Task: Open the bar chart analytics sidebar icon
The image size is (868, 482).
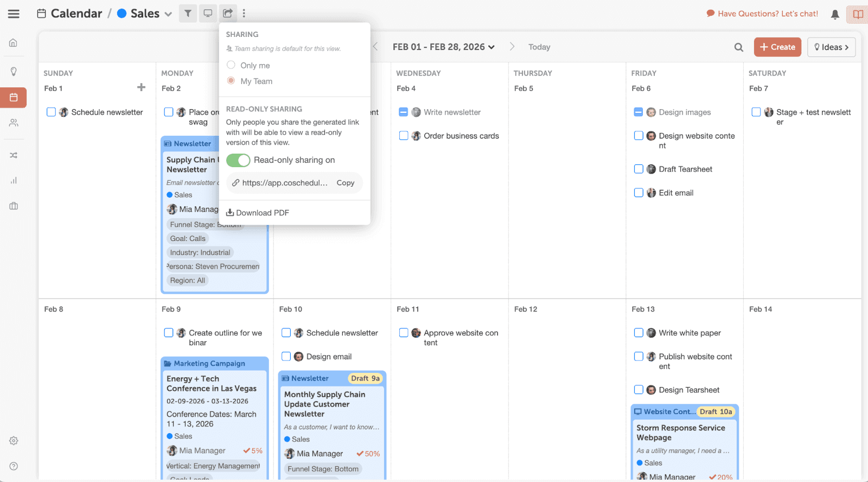Action: point(14,181)
